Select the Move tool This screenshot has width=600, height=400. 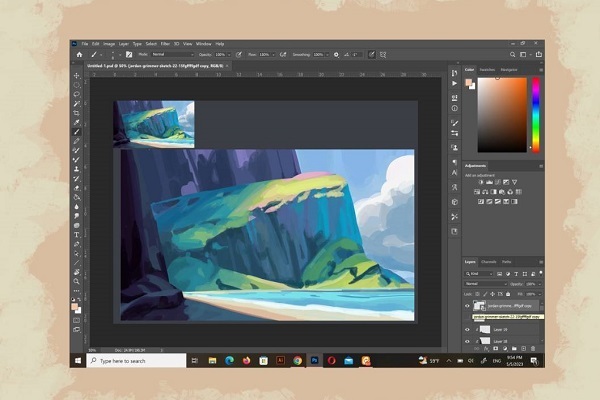[x=77, y=76]
